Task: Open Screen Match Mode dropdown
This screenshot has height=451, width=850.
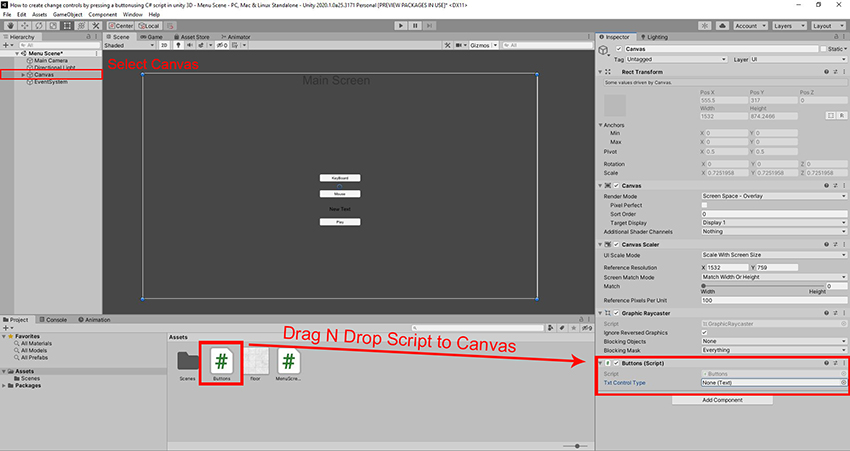Action: (774, 277)
